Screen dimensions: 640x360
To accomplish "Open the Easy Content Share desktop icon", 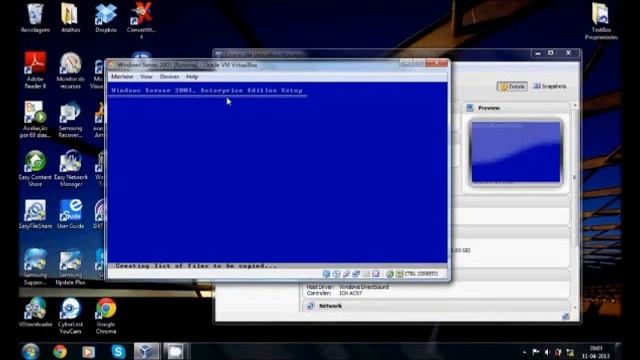I will point(35,169).
